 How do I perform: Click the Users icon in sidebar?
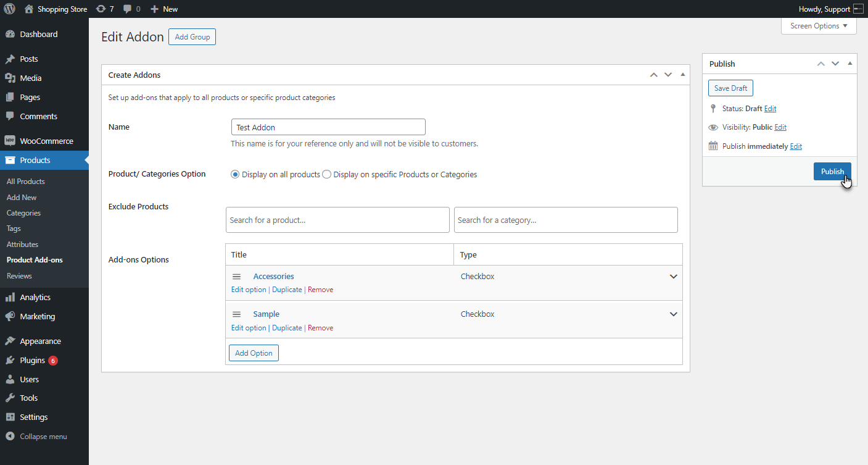pyautogui.click(x=10, y=379)
